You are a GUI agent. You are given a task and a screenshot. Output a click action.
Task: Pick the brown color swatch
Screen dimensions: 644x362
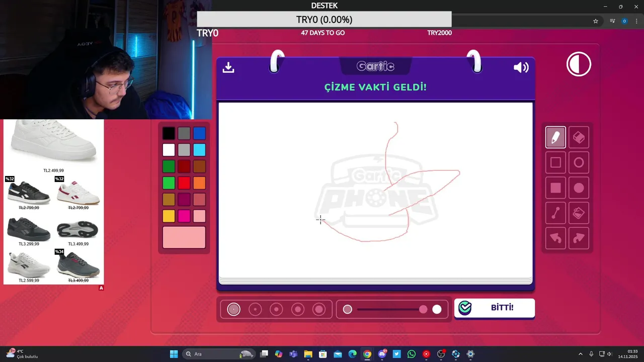click(200, 166)
